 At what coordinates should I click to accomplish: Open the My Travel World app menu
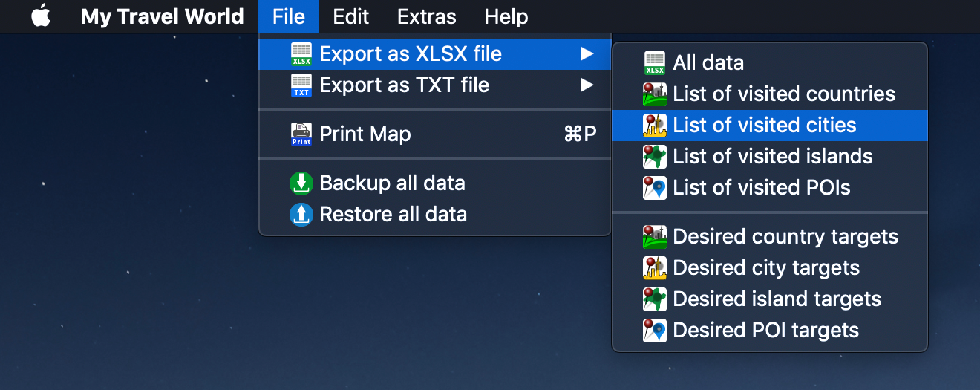click(x=163, y=16)
